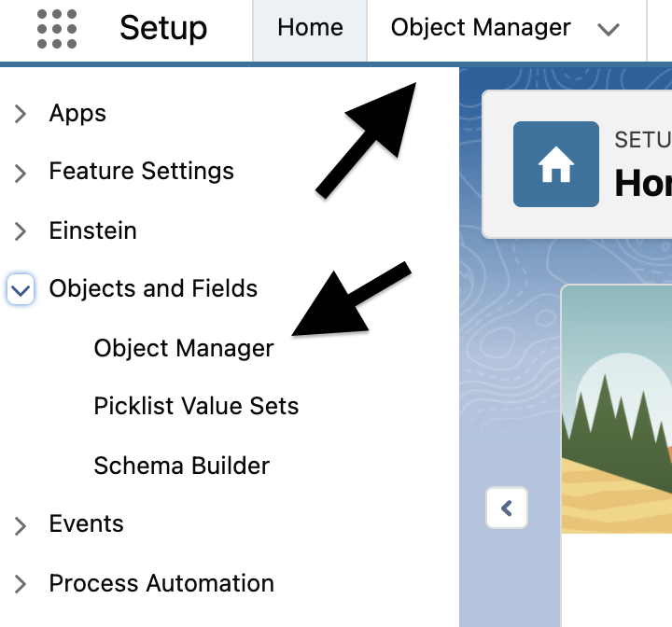Viewport: 672px width, 627px height.
Task: Select the Apps tree label
Action: pos(77,114)
